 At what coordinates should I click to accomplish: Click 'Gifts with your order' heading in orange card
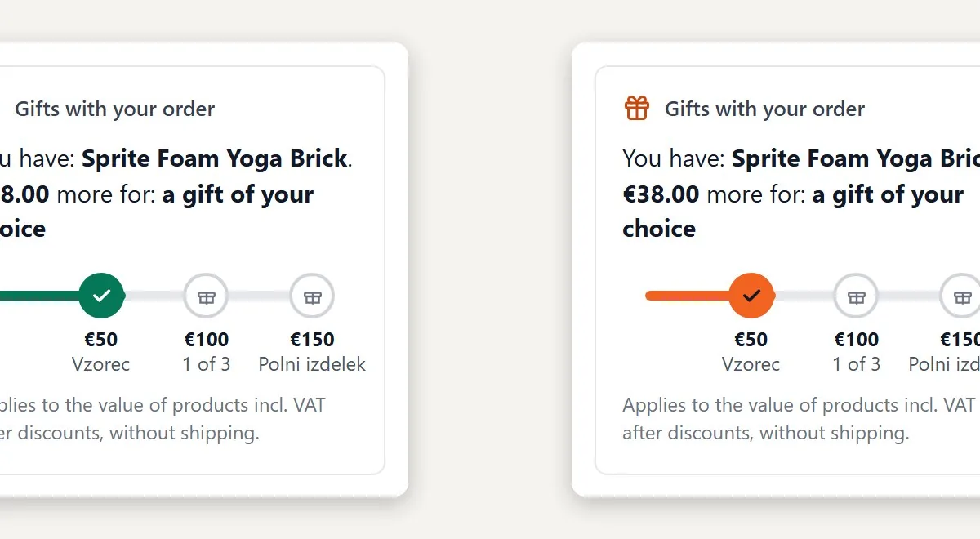pyautogui.click(x=764, y=109)
